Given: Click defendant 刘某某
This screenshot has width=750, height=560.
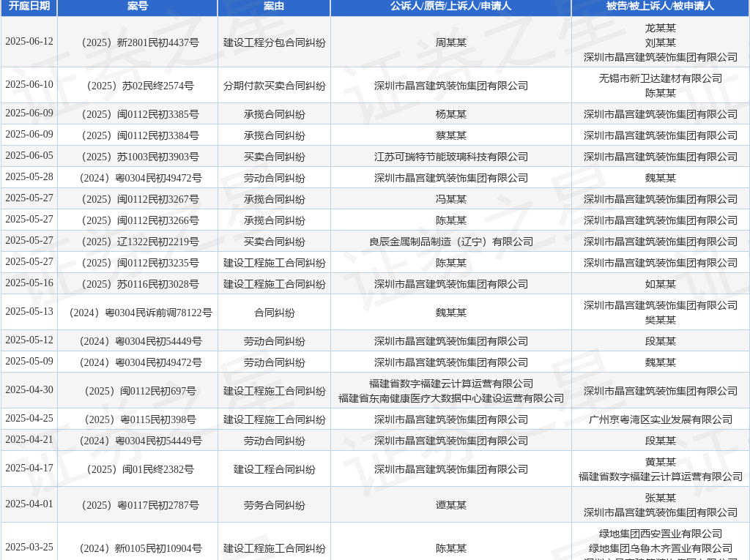Looking at the screenshot, I should 660,42.
